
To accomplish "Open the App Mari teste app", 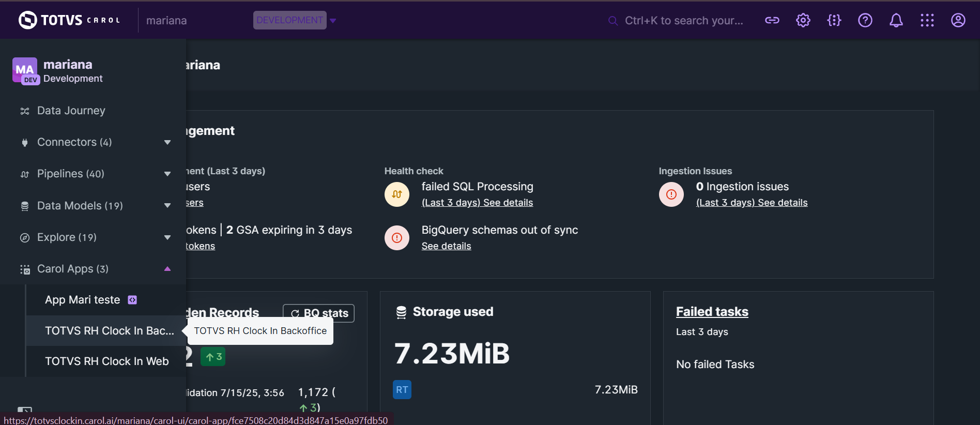I will pos(83,300).
